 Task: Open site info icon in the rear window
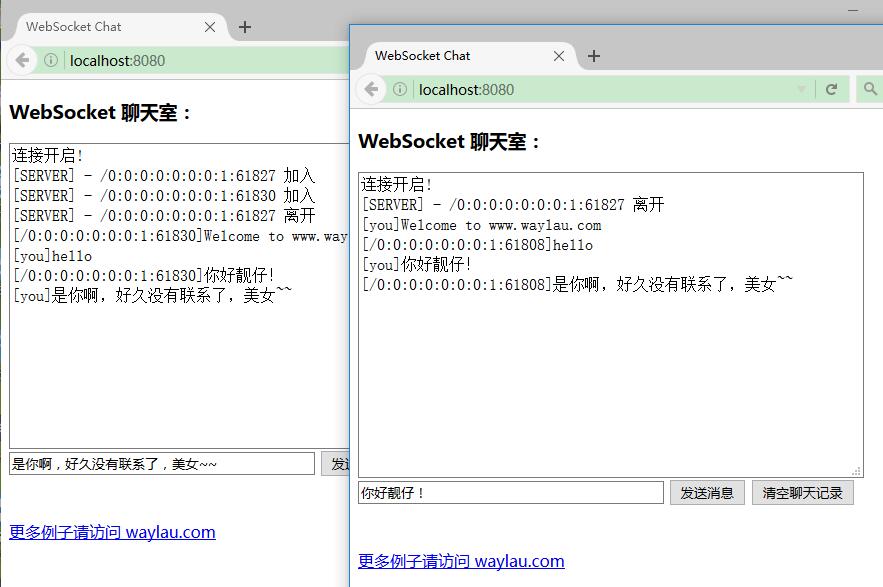[50, 61]
